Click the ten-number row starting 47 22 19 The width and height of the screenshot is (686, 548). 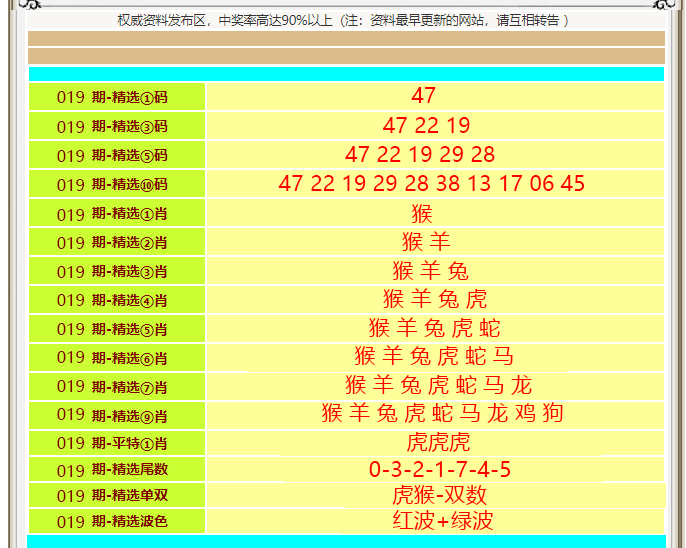point(431,184)
